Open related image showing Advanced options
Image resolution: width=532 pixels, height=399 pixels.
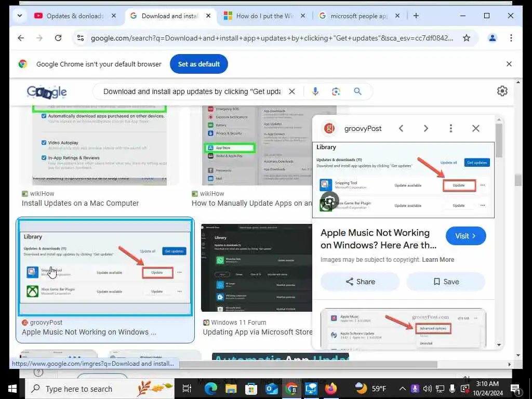point(403,328)
